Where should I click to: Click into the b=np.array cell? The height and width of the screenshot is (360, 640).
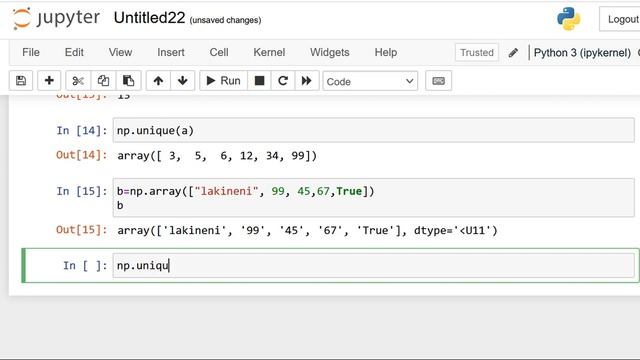[x=373, y=198]
